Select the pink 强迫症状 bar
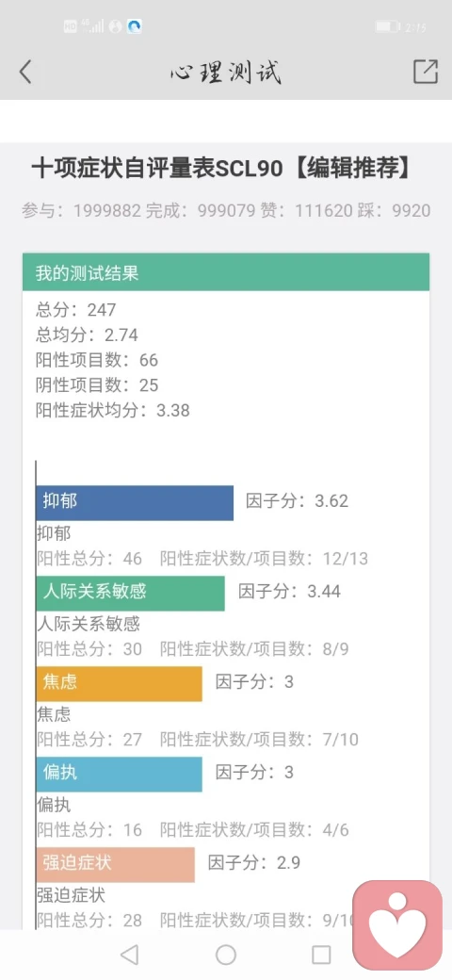 click(x=116, y=864)
